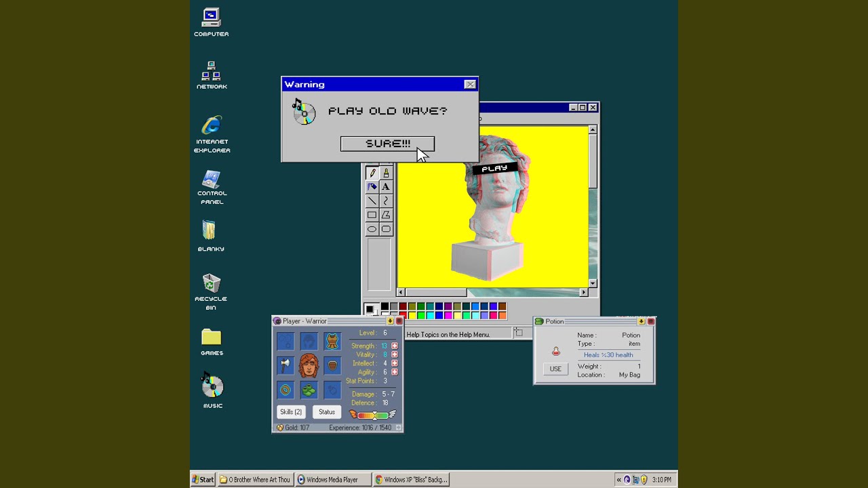The width and height of the screenshot is (868, 488).
Task: Add a stat point to Strength
Action: coord(395,346)
